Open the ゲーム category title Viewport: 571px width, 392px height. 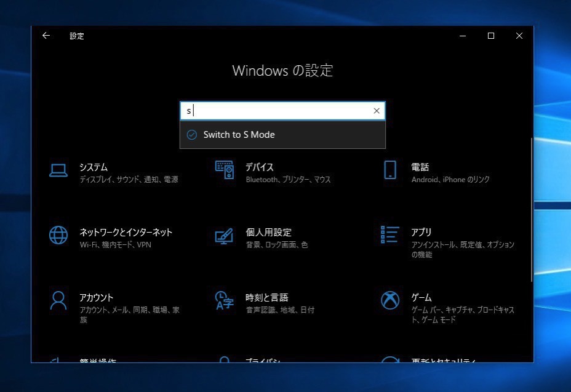coord(421,297)
